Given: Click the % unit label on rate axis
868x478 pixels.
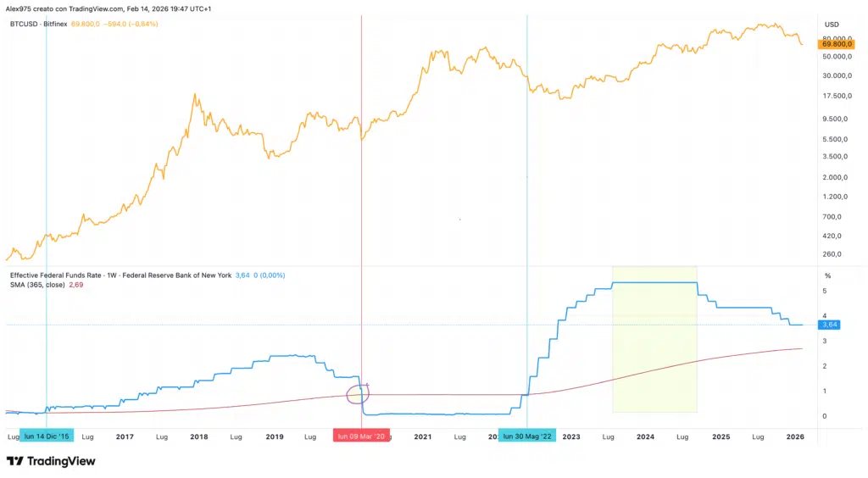Looking at the screenshot, I should (x=828, y=276).
